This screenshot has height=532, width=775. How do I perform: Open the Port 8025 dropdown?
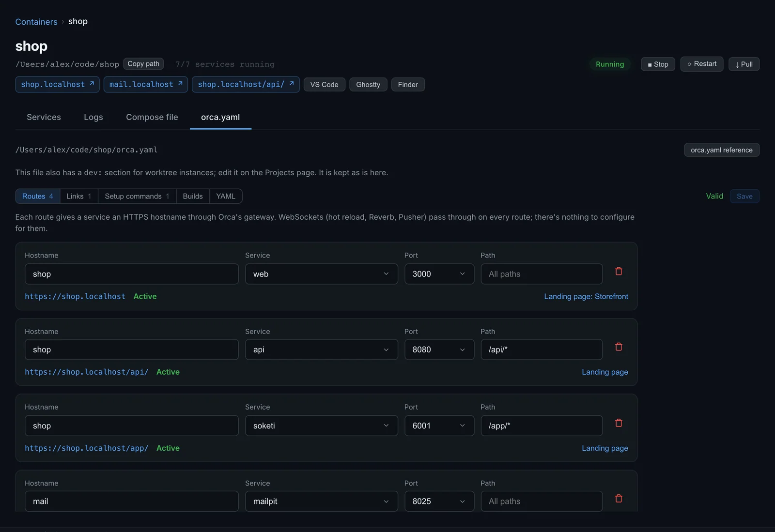439,501
